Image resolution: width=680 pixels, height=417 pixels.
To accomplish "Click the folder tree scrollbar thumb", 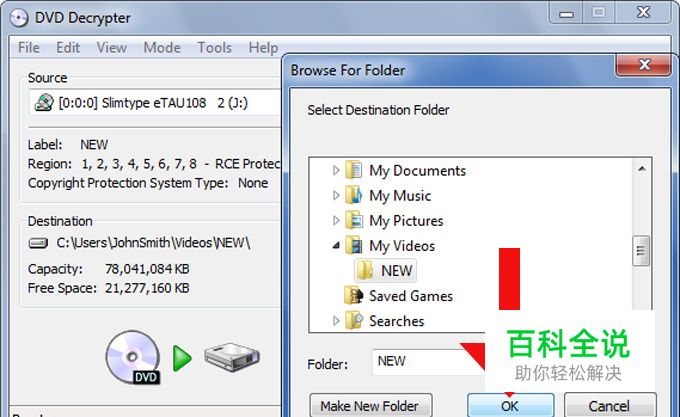I will [x=641, y=251].
